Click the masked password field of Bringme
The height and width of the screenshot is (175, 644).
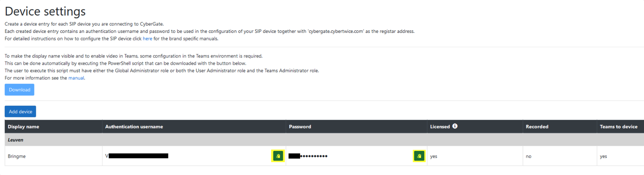pos(308,156)
